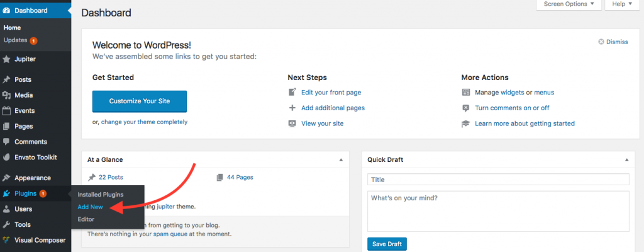Screen dimensions: 644x252
Task: Select Add New in Plugins flyout
Action: click(x=90, y=207)
